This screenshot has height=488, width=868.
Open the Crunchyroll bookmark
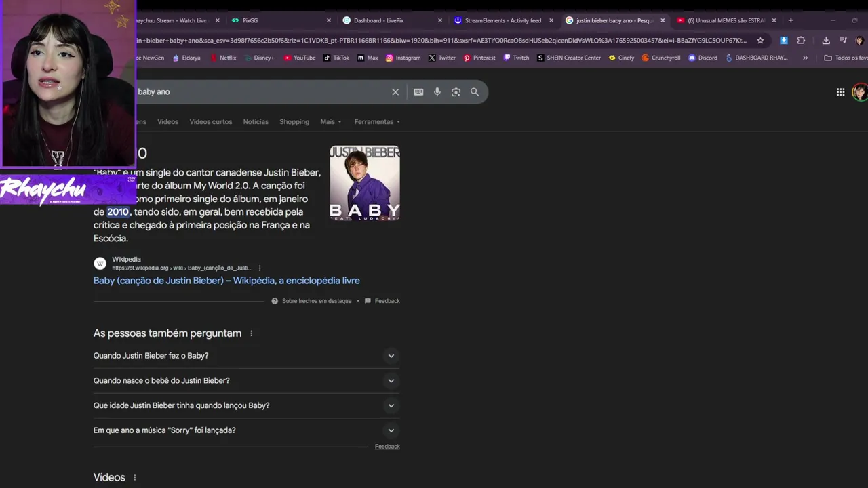661,58
